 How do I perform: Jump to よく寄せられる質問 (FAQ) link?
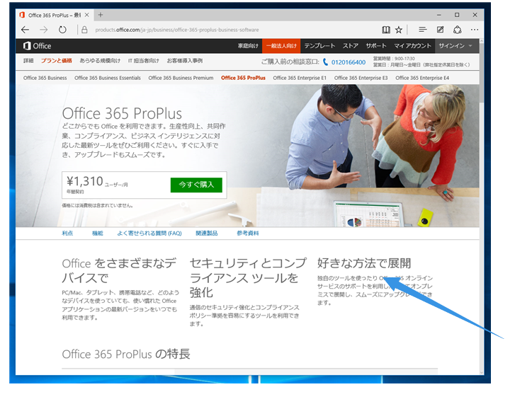point(149,233)
